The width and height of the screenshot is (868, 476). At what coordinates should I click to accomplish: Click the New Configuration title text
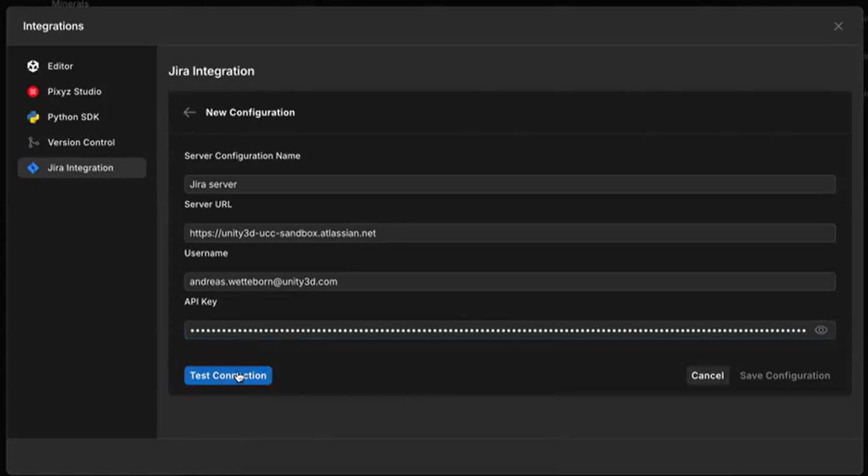(x=250, y=113)
